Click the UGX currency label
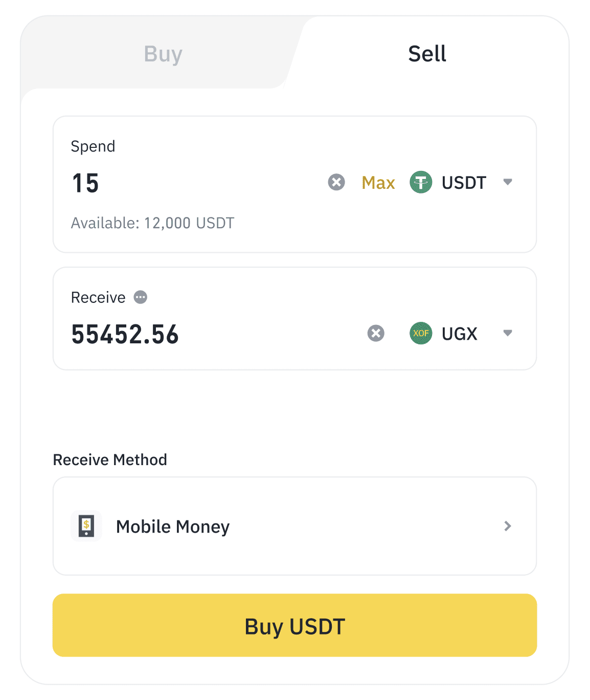590x700 pixels. coord(459,334)
